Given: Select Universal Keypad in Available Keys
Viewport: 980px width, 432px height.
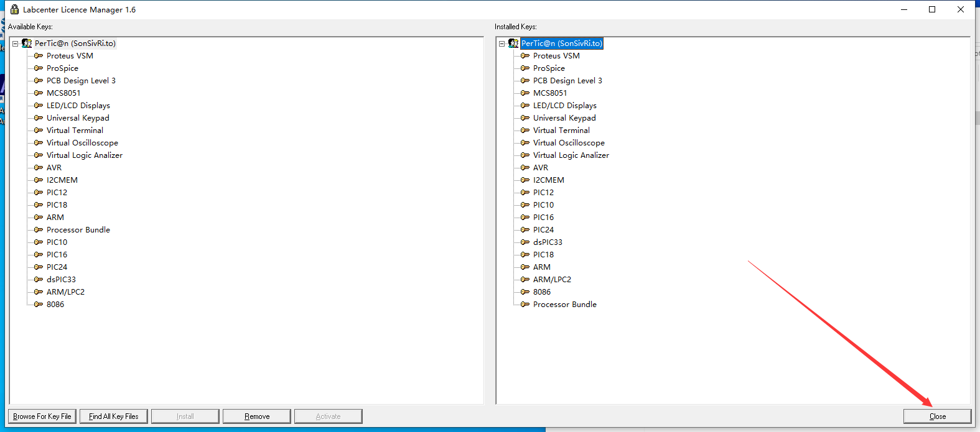Looking at the screenshot, I should click(78, 118).
